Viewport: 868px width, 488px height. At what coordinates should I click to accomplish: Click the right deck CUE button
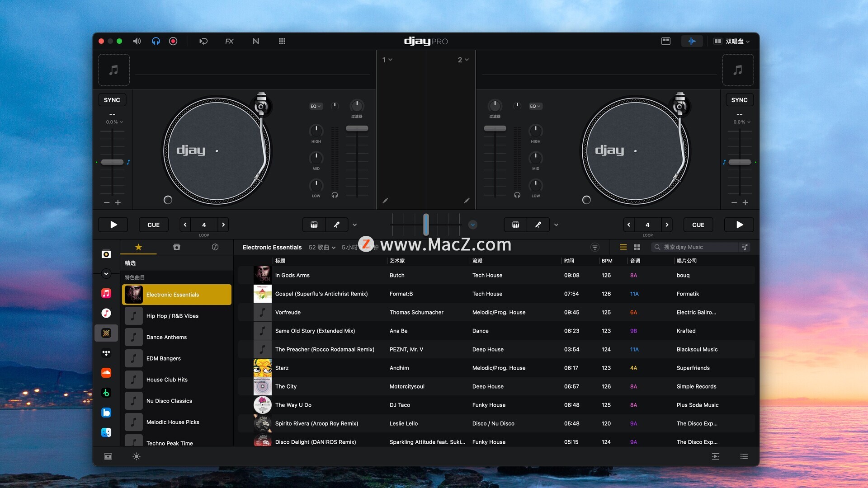coord(698,225)
